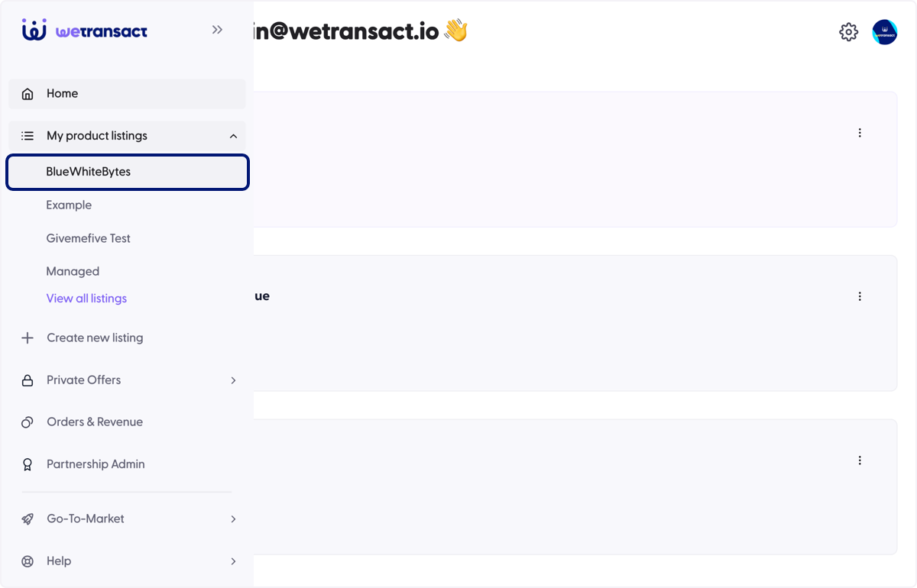917x588 pixels.
Task: Click the Go-To-Market rocket icon
Action: (x=28, y=519)
